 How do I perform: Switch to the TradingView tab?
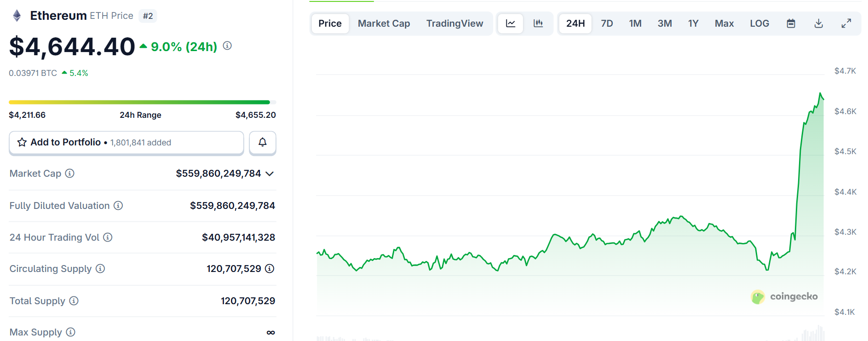click(454, 23)
